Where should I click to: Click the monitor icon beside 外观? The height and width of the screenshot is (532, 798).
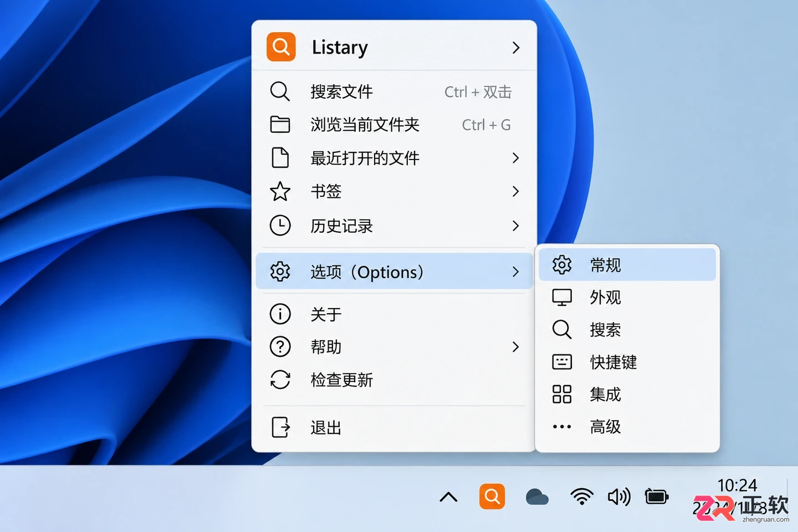[562, 297]
